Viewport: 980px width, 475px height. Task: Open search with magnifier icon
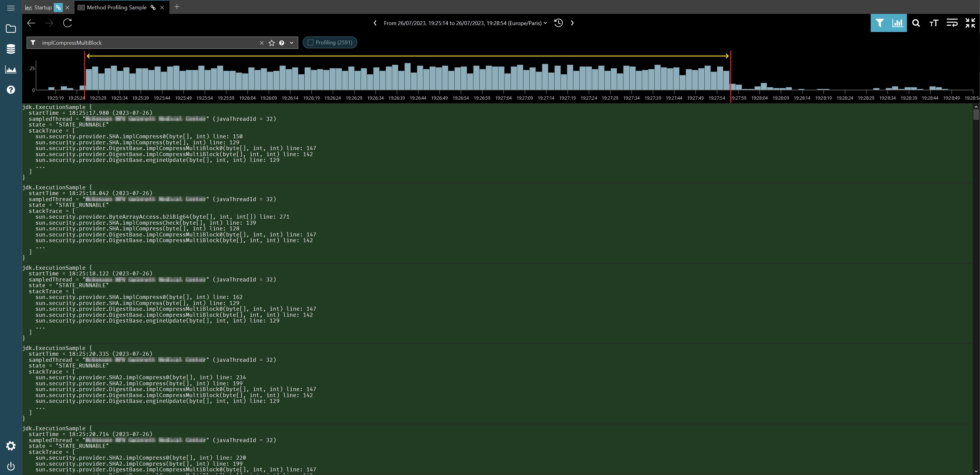click(x=916, y=23)
